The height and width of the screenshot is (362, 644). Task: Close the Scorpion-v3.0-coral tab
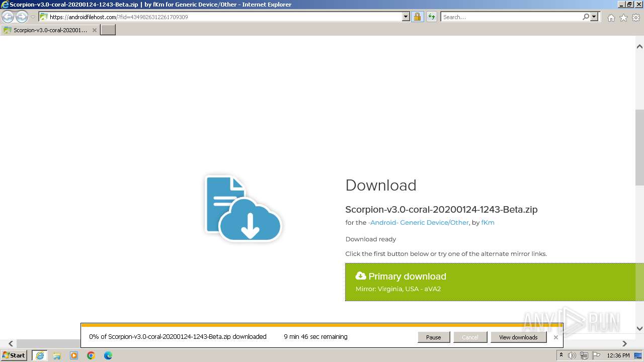94,30
